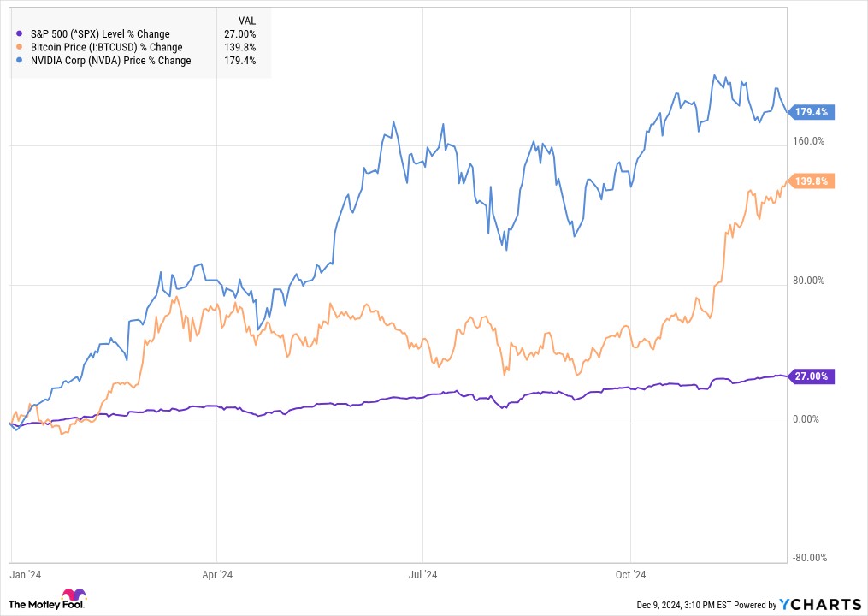Click the orange Bitcoin legend dot
The width and height of the screenshot is (868, 616).
click(x=20, y=47)
